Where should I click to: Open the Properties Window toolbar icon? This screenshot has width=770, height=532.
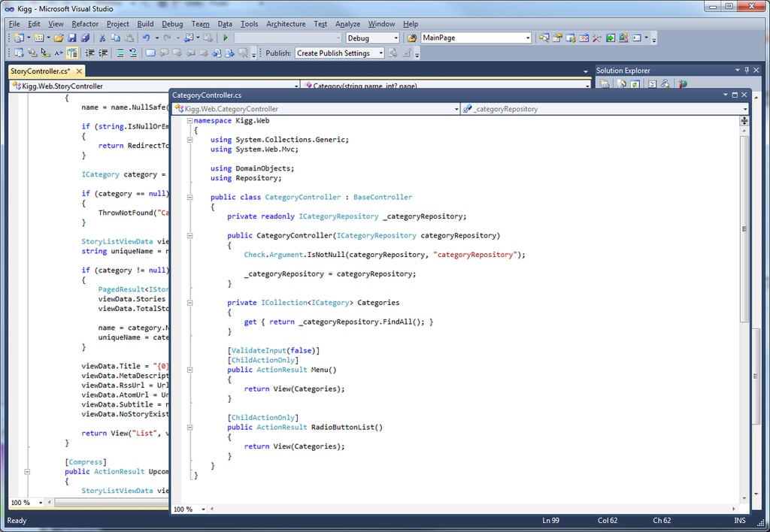coord(557,38)
